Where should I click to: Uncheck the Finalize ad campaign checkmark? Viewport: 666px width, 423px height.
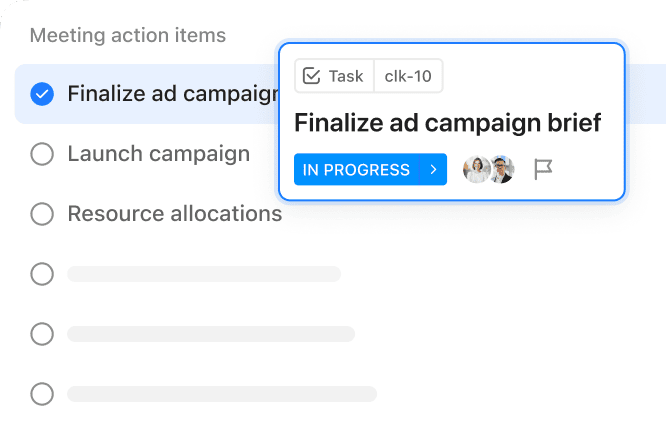[x=42, y=94]
